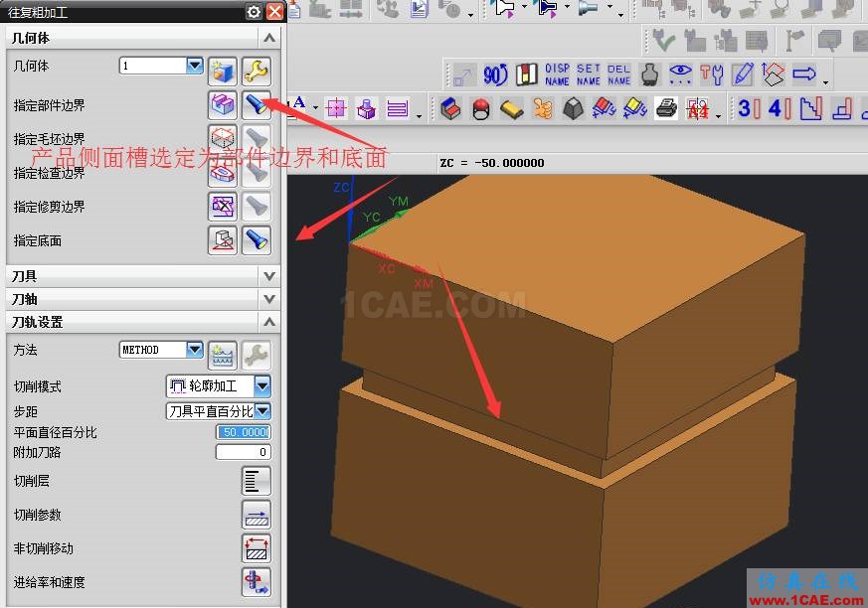Viewport: 868px width, 608px height.
Task: Click the purple zigzag lines icon
Action: tap(398, 108)
